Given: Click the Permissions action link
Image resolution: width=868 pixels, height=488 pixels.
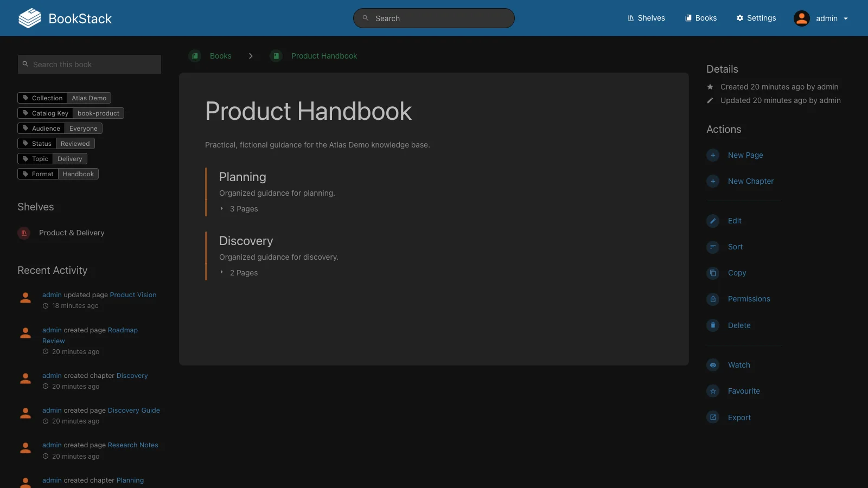Looking at the screenshot, I should pos(749,299).
